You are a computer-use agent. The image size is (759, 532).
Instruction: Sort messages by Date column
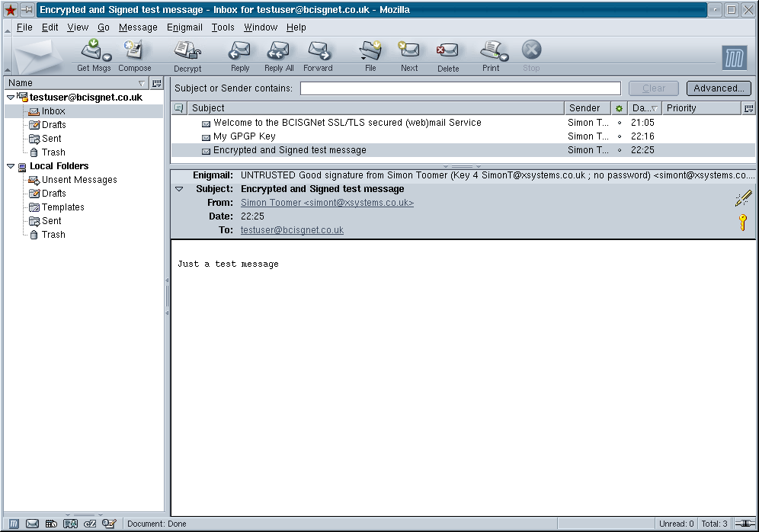click(x=644, y=108)
